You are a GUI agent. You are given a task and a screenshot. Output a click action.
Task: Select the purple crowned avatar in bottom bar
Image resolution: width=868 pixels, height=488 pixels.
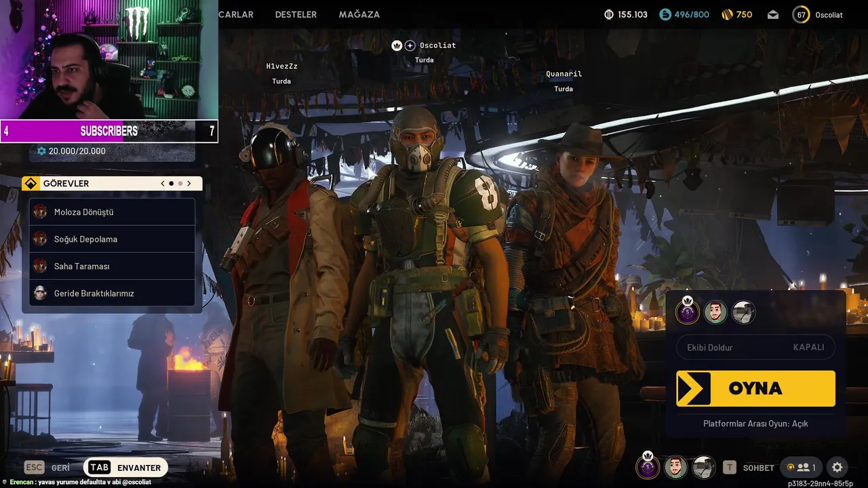(x=648, y=466)
